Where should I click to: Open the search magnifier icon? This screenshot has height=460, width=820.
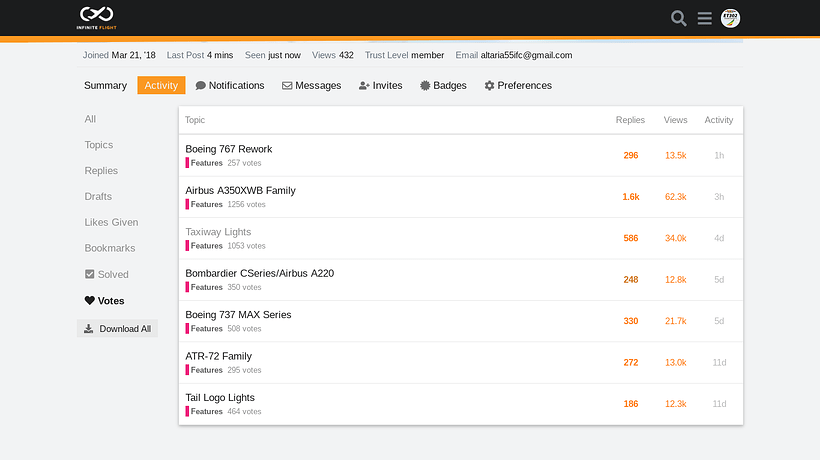coord(678,18)
